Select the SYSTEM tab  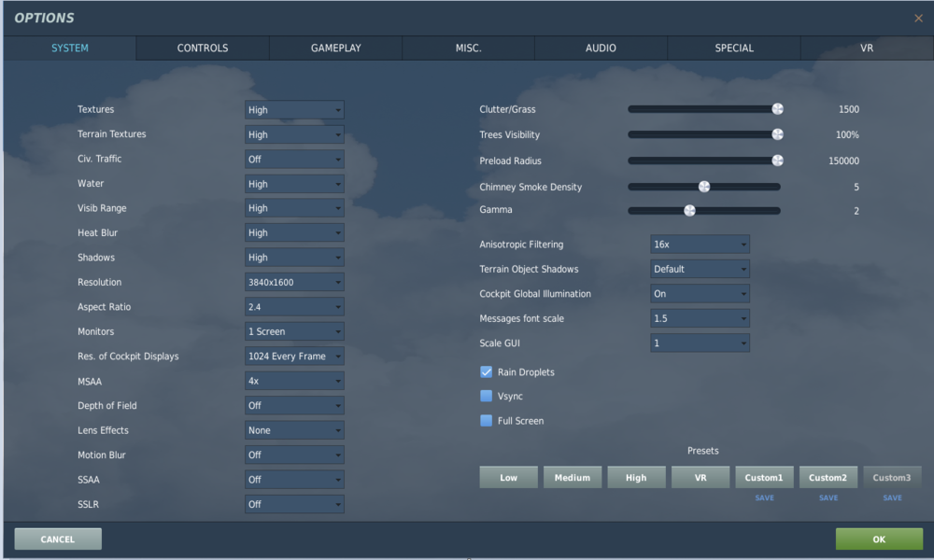[x=70, y=49]
